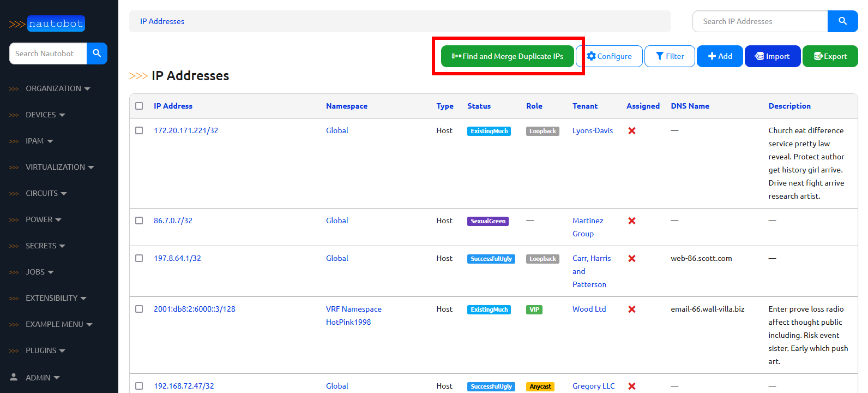Viewport: 868px width, 393px height.
Task: Check the box for 172.20.171.221/32
Action: (x=139, y=130)
